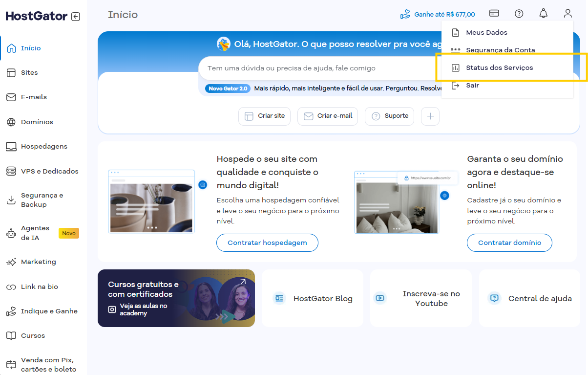Click the Gator mascot avatar icon
588x375 pixels.
(x=224, y=44)
